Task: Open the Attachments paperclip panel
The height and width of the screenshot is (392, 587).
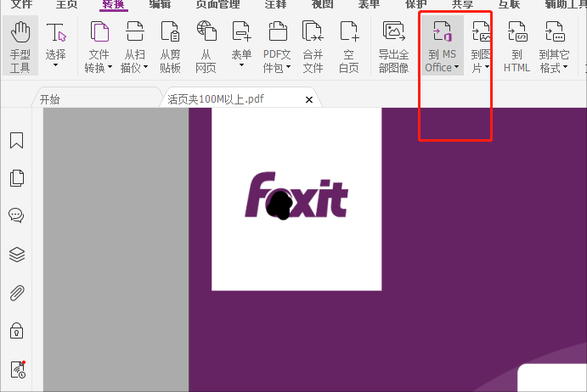Action: coord(16,293)
